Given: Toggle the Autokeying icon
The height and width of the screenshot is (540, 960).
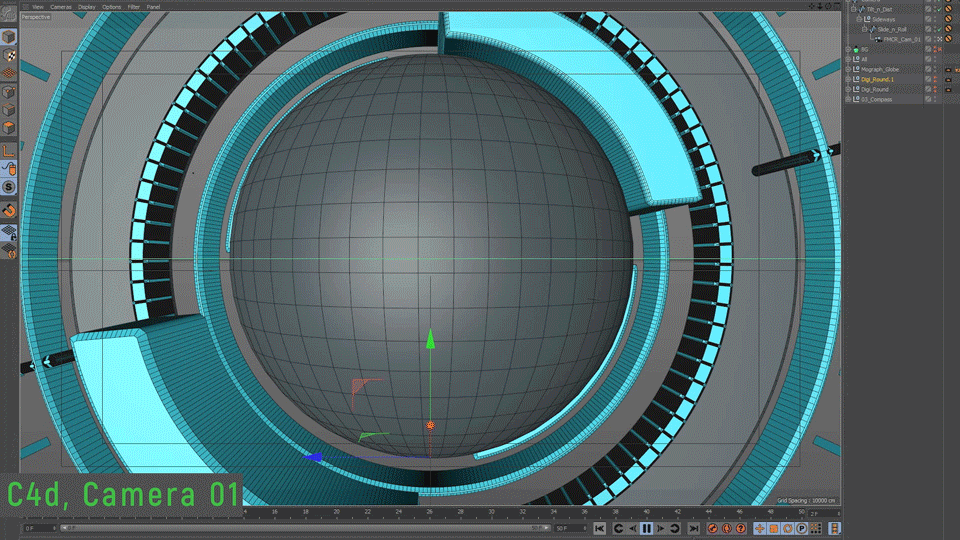Looking at the screenshot, I should (727, 528).
